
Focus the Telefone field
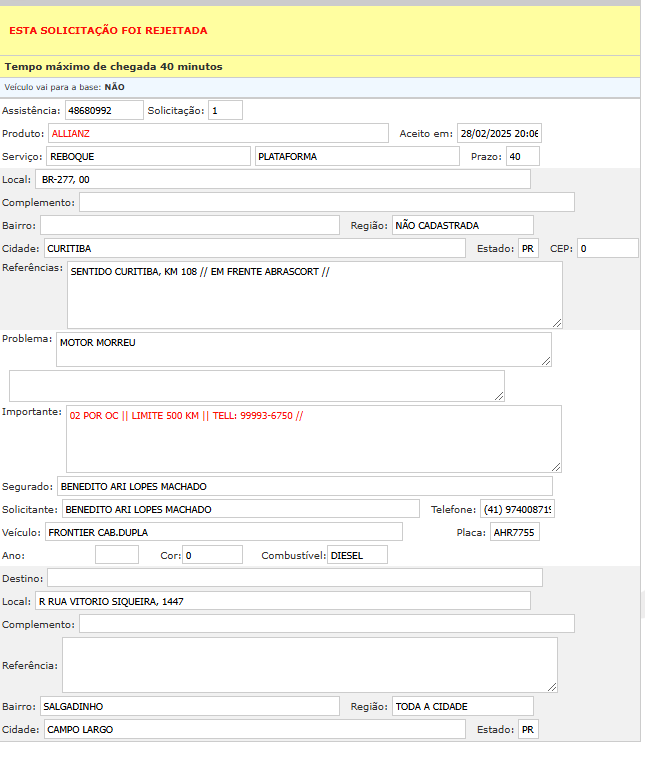(x=517, y=509)
